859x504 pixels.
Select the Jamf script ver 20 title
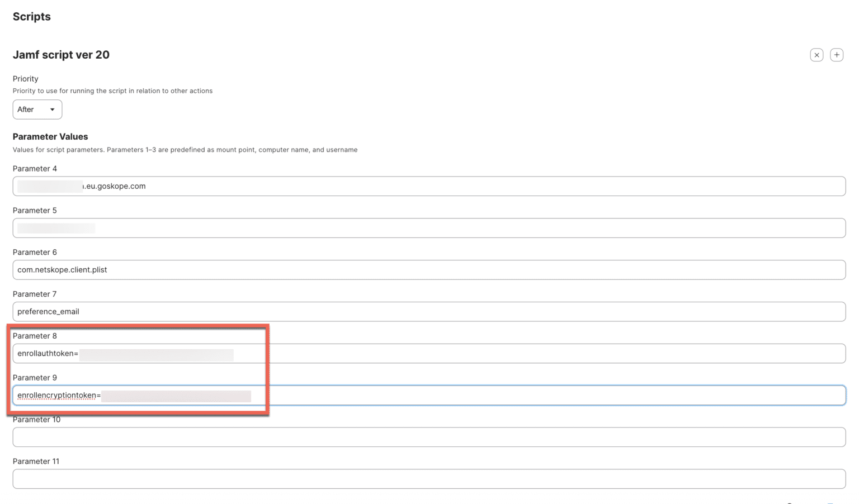pos(61,54)
